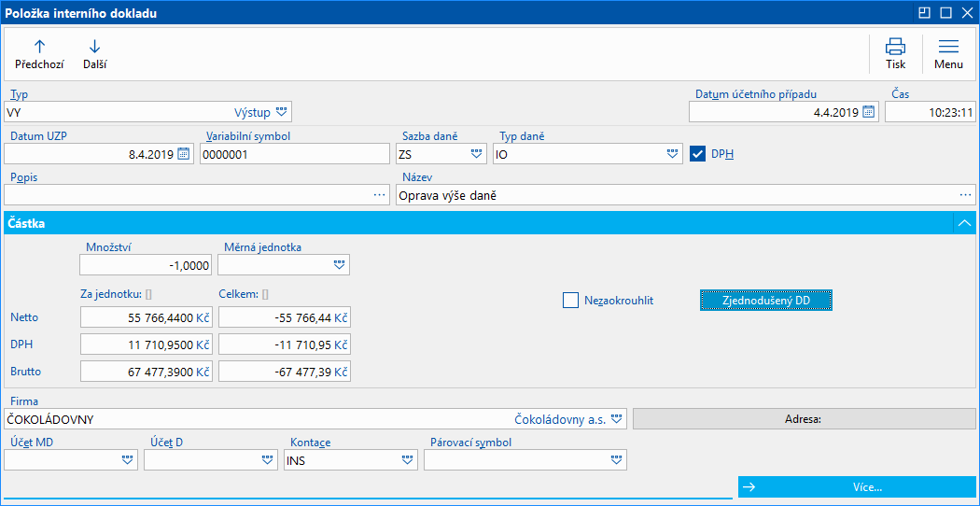The height and width of the screenshot is (506, 980).
Task: Collapse the Částka section chevron
Action: point(964,223)
